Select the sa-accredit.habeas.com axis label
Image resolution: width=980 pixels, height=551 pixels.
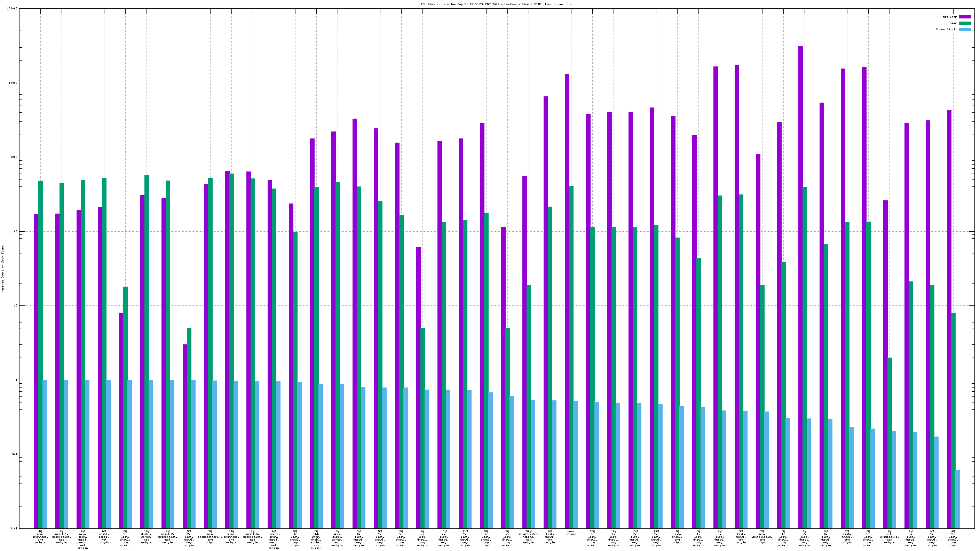click(x=528, y=536)
